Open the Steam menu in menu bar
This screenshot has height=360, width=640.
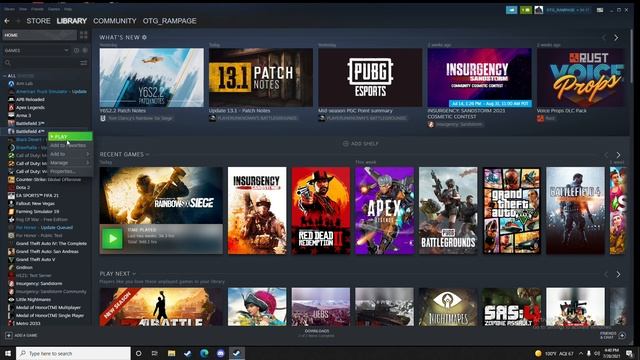(9, 9)
